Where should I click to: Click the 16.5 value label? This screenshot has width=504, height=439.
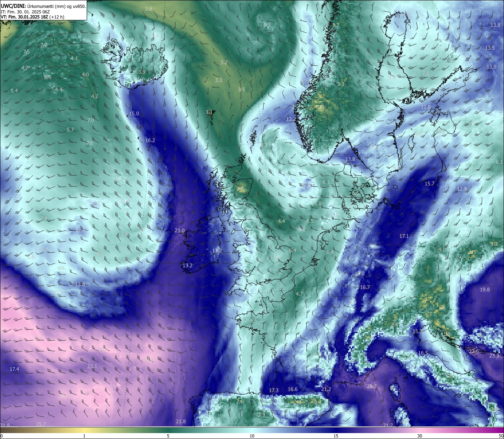(x=423, y=353)
